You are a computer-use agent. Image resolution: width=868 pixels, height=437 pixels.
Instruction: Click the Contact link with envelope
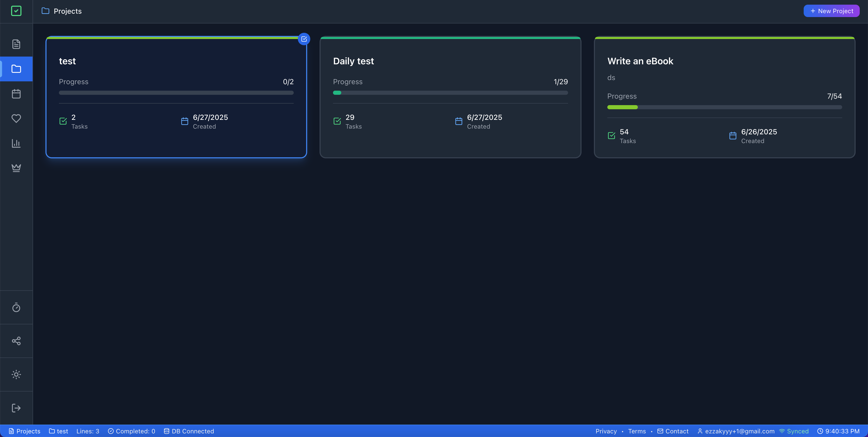click(x=673, y=431)
